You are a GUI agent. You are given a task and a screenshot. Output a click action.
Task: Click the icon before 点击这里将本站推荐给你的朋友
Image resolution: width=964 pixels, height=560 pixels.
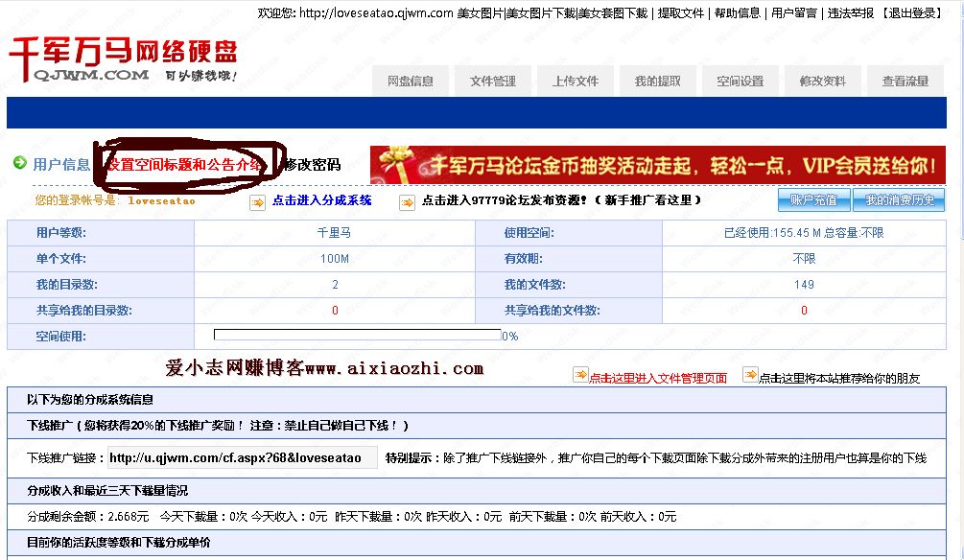click(x=750, y=376)
